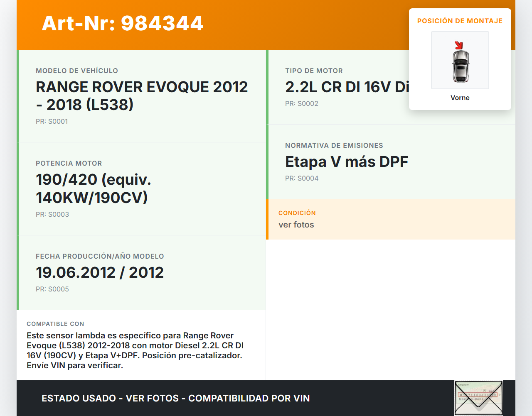Click the 'MODELO DE VEHÍCULO' label
Screen dimensions: 532x416
pyautogui.click(x=77, y=71)
